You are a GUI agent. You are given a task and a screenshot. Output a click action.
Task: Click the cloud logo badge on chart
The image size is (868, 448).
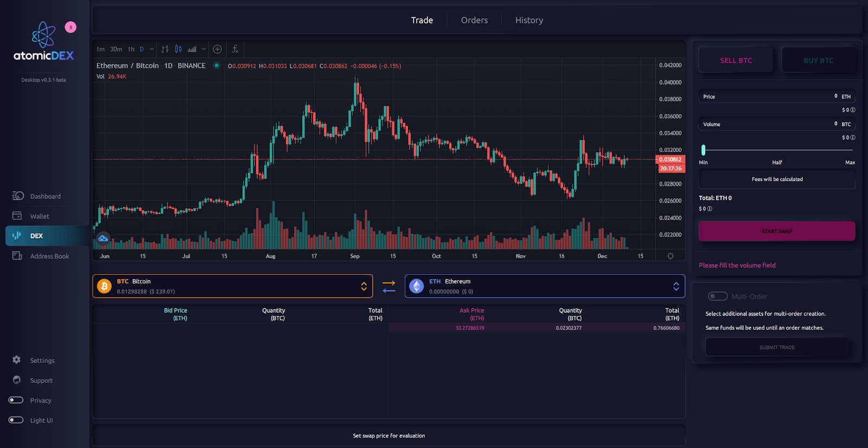click(x=103, y=238)
